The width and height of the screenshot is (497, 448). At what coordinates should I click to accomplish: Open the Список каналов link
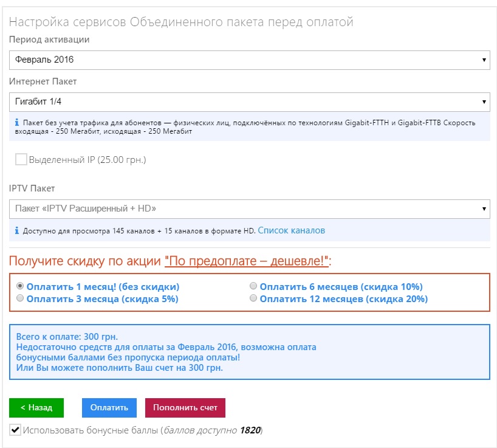click(x=291, y=230)
